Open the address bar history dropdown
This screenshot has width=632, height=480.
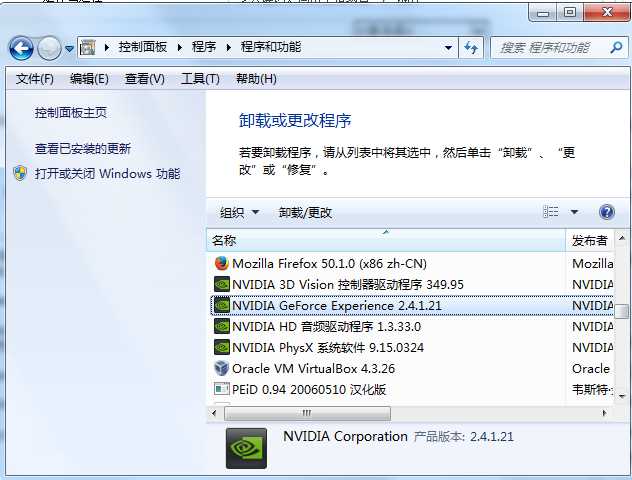448,48
